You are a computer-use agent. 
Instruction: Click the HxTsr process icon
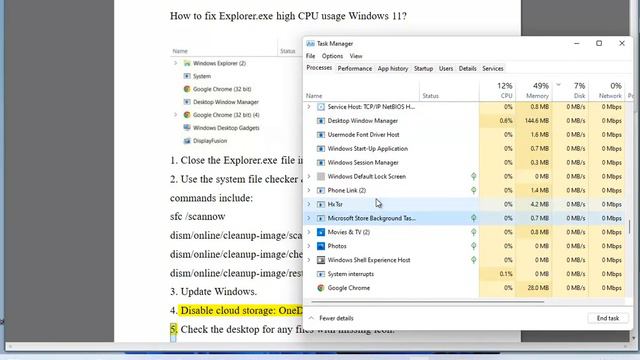(321, 204)
